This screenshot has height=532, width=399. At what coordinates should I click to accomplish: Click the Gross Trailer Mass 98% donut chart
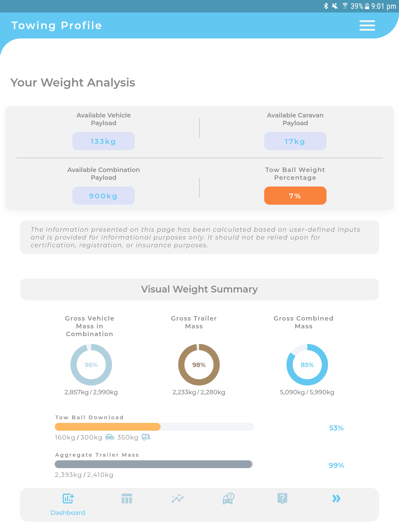pyautogui.click(x=199, y=365)
